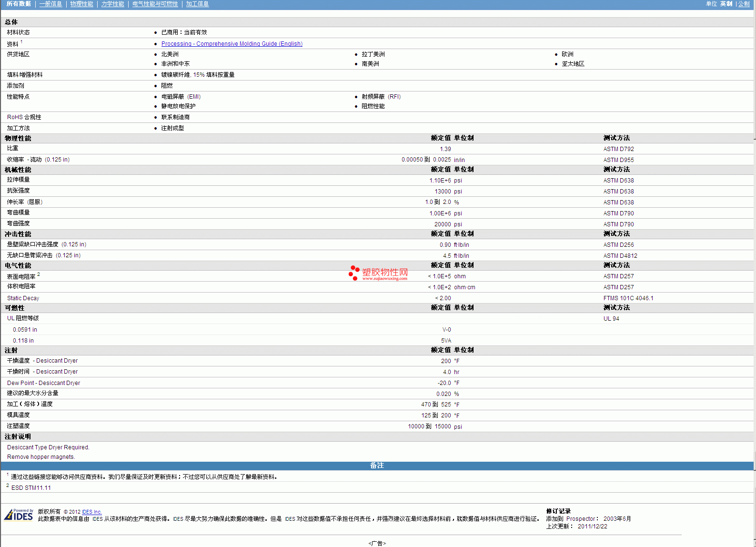
Task: Go to the 力学性能 tab
Action: tap(112, 4)
